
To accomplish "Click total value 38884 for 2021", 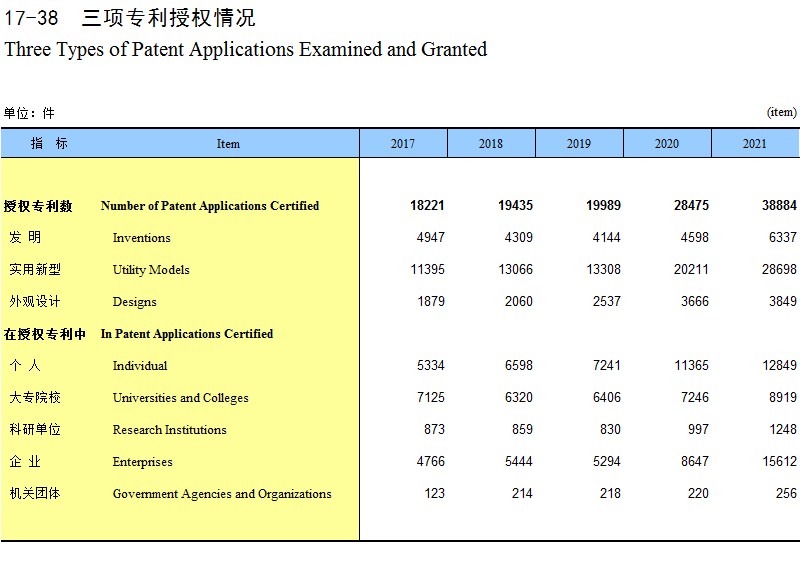I will point(780,206).
